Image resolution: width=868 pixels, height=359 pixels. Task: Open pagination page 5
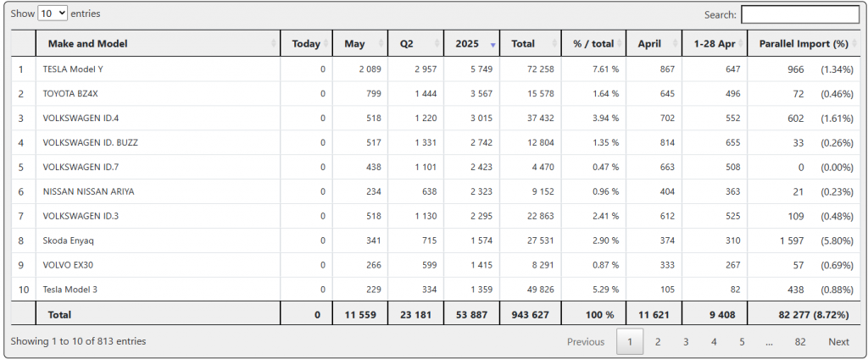(x=741, y=342)
